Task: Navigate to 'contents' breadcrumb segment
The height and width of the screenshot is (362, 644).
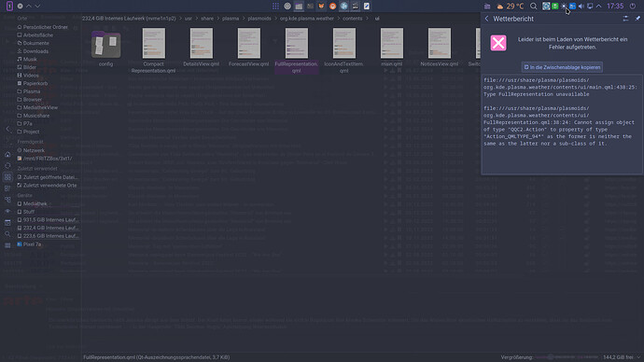Action: pyautogui.click(x=353, y=19)
